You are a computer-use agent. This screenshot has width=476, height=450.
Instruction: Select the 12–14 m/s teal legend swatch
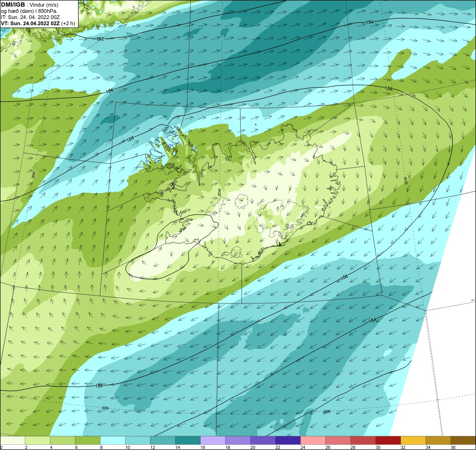163,440
